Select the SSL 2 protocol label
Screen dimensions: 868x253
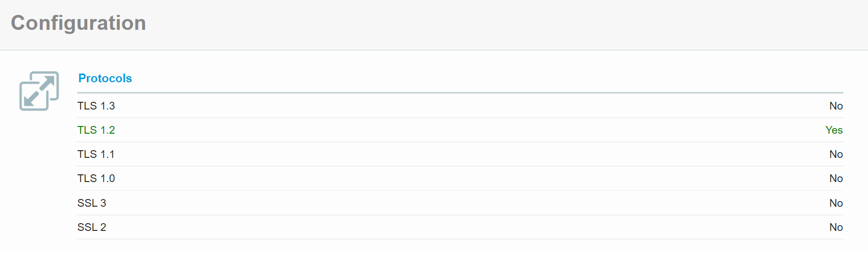point(92,227)
